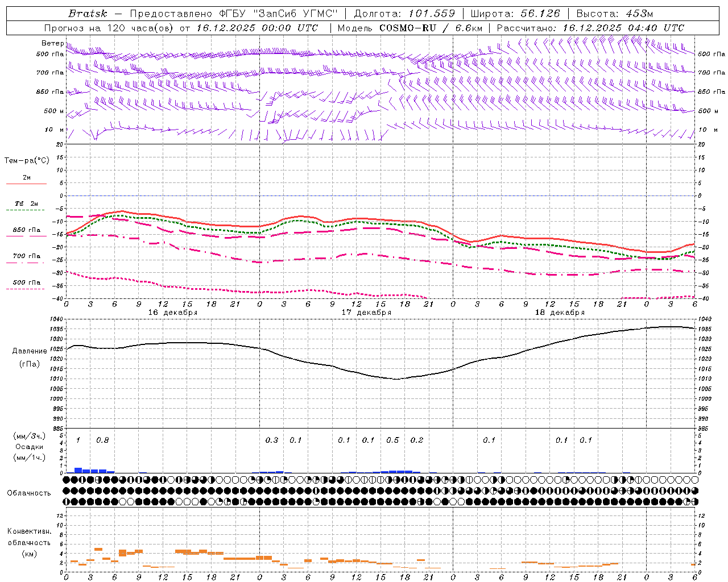This screenshot has height=582, width=728.
Task: Click the Высота: 453м elevation value
Action: pyautogui.click(x=615, y=14)
